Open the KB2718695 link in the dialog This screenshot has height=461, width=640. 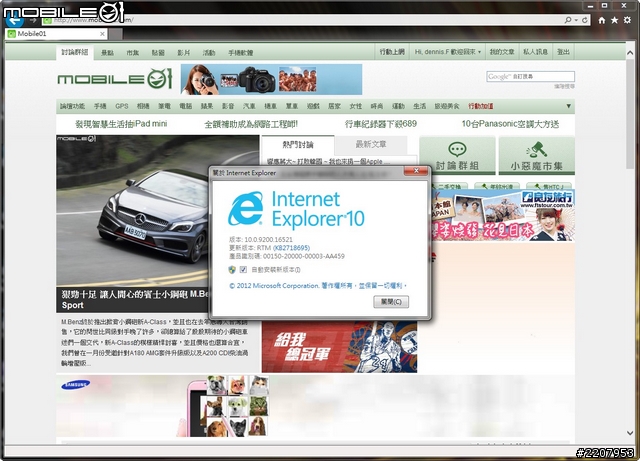click(291, 248)
